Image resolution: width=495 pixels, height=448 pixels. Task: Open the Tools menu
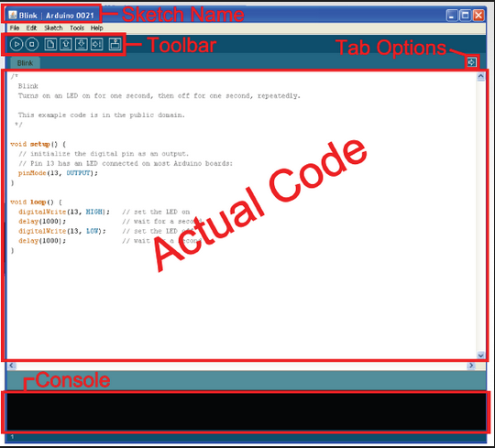pos(77,28)
